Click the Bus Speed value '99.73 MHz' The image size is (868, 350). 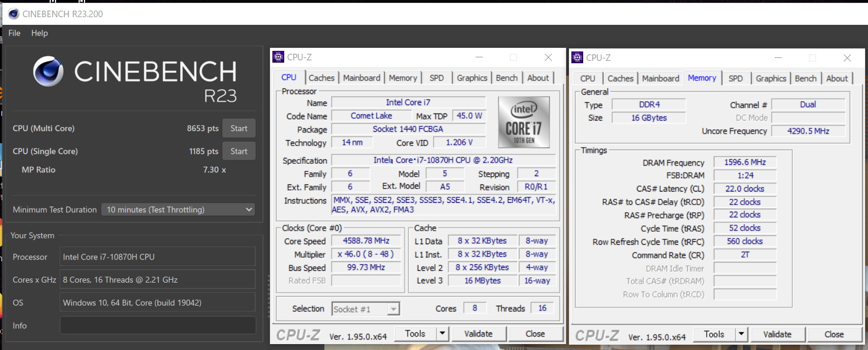click(x=366, y=267)
